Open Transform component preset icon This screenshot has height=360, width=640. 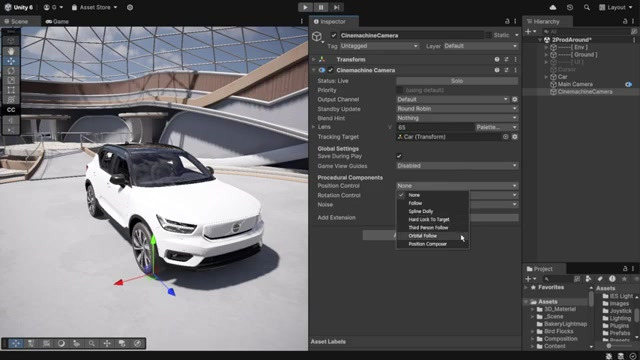[506, 60]
